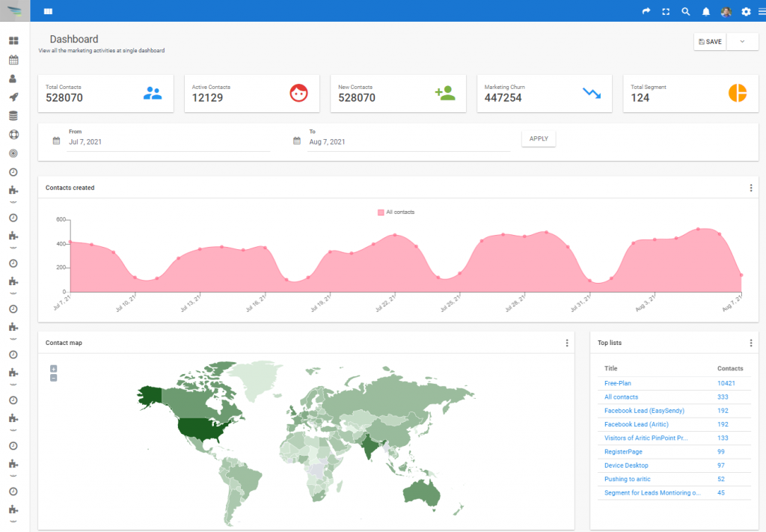This screenshot has width=766, height=532.
Task: Apply the selected date range
Action: point(539,138)
